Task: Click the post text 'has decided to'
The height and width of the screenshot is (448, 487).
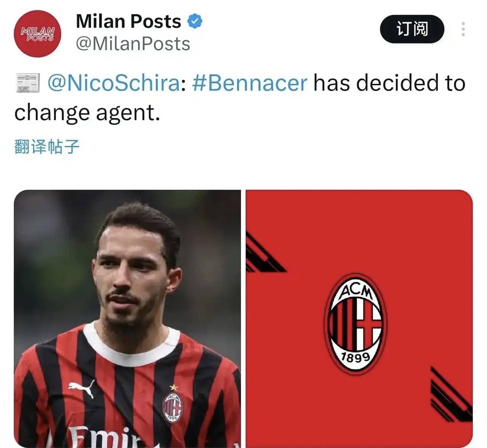Action: coord(390,83)
